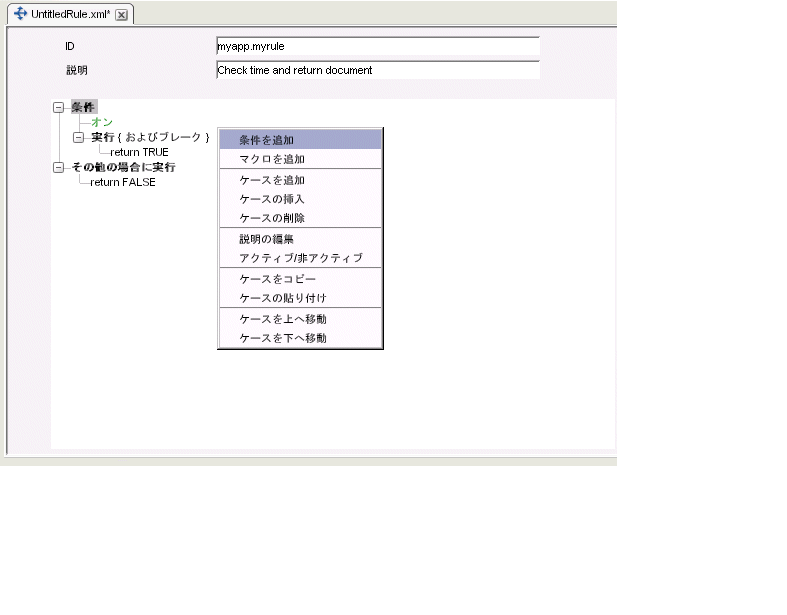Select ケースを追加 menu entry
The height and width of the screenshot is (615, 787).
coord(300,180)
